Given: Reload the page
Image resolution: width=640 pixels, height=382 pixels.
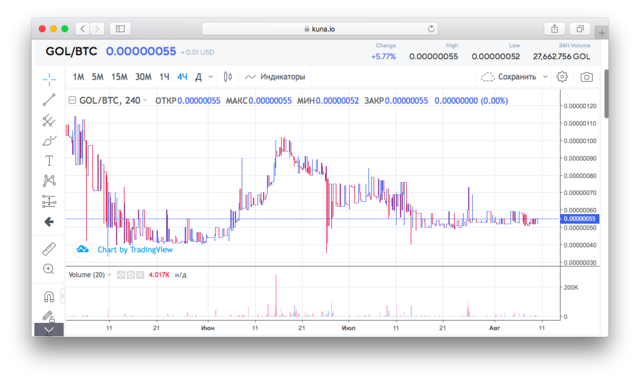Looking at the screenshot, I should (x=431, y=29).
